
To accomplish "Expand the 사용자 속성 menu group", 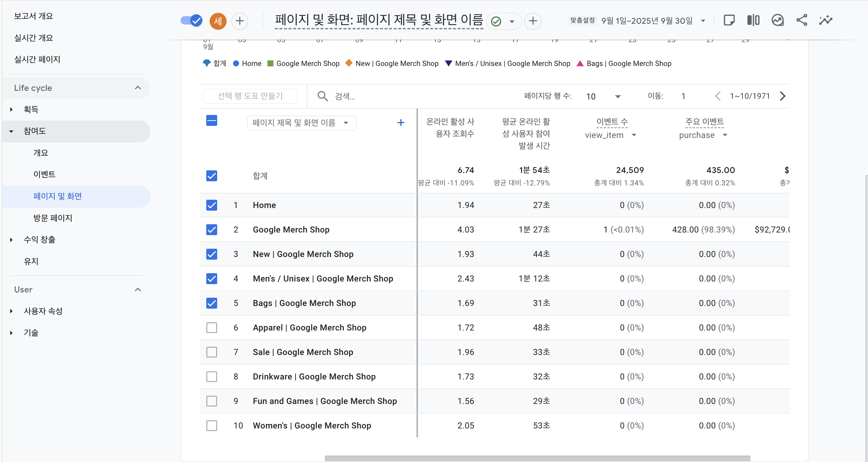I will point(11,311).
